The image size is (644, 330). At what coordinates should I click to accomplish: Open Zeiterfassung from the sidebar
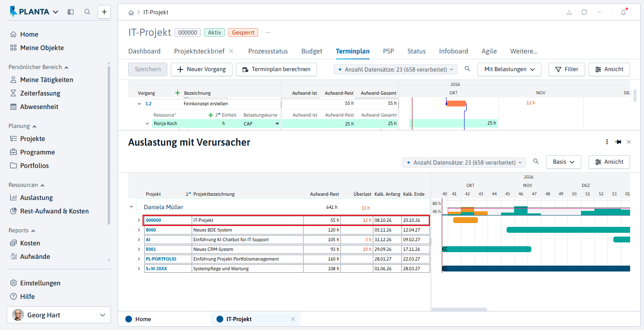tap(40, 93)
